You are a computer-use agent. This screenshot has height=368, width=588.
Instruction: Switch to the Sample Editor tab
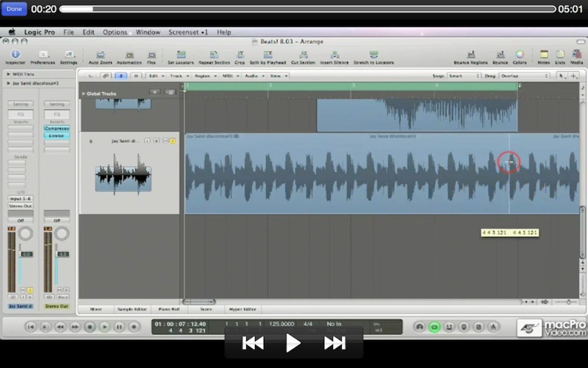tap(132, 309)
